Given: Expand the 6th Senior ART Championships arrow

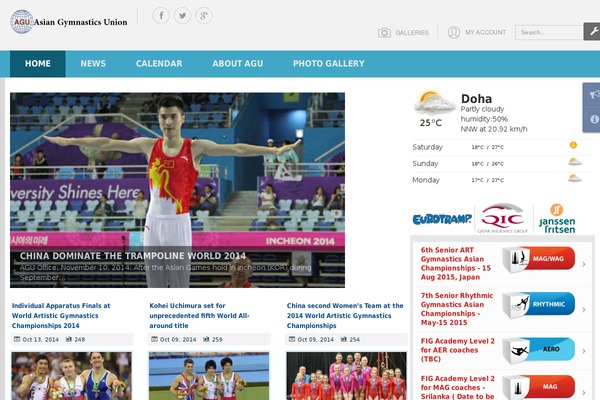Looking at the screenshot, I should 584,264.
